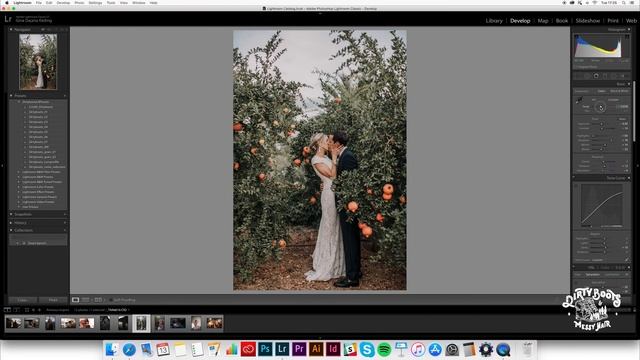
Task: Open the Photo menu
Action: tap(79, 3)
